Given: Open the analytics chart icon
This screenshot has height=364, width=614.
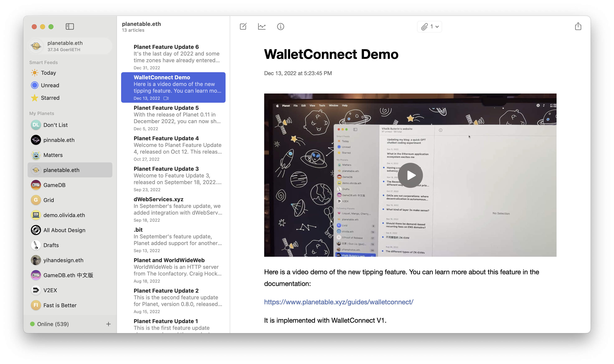Looking at the screenshot, I should [x=262, y=27].
